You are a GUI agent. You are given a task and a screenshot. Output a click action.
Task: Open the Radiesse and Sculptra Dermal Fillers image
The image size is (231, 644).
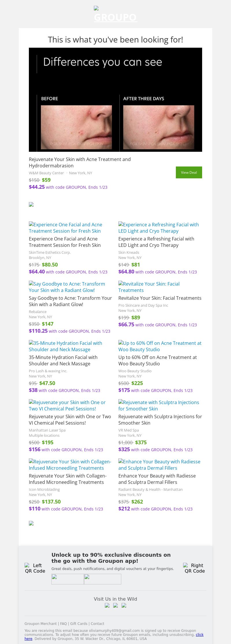tap(159, 465)
